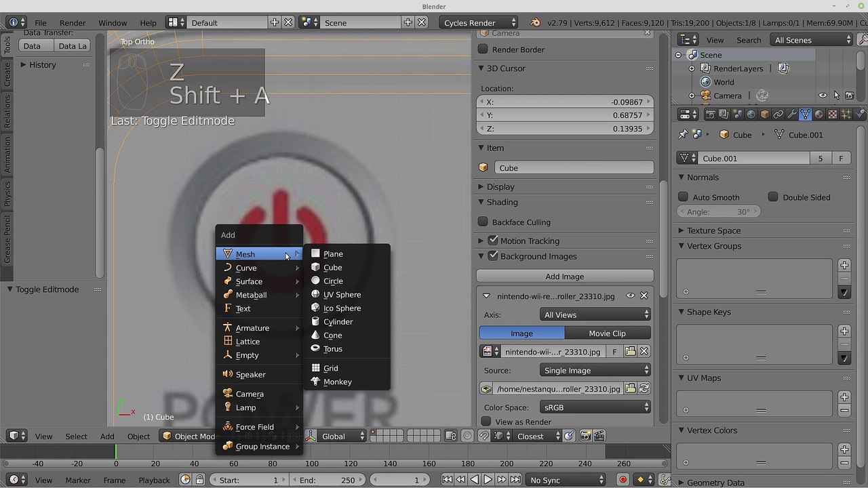Remove nintendo-wii background image with X
This screenshot has height=488, width=868.
(x=644, y=296)
